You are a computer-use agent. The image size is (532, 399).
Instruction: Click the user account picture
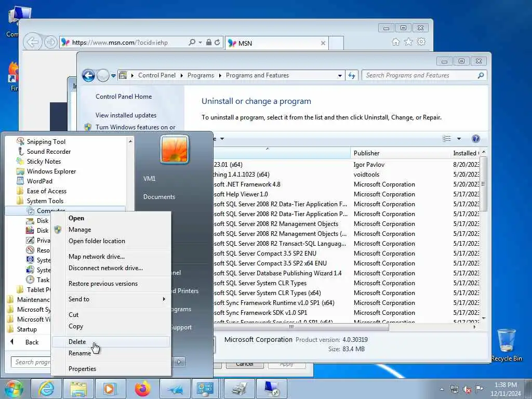pos(175,149)
